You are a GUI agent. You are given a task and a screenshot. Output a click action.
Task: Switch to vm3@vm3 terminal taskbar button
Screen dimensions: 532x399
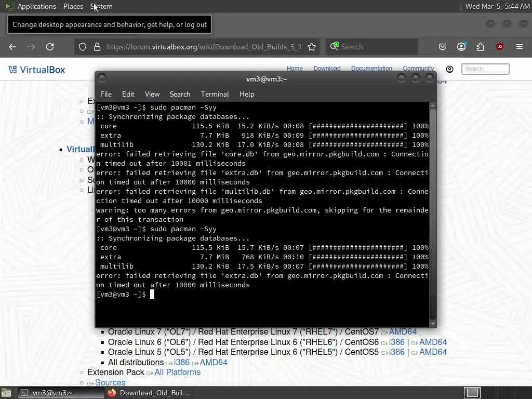(x=60, y=393)
